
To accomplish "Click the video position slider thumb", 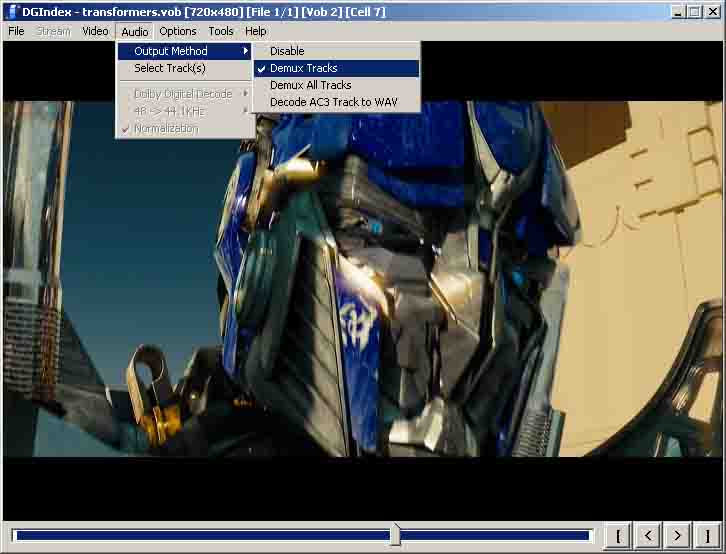I will [395, 535].
